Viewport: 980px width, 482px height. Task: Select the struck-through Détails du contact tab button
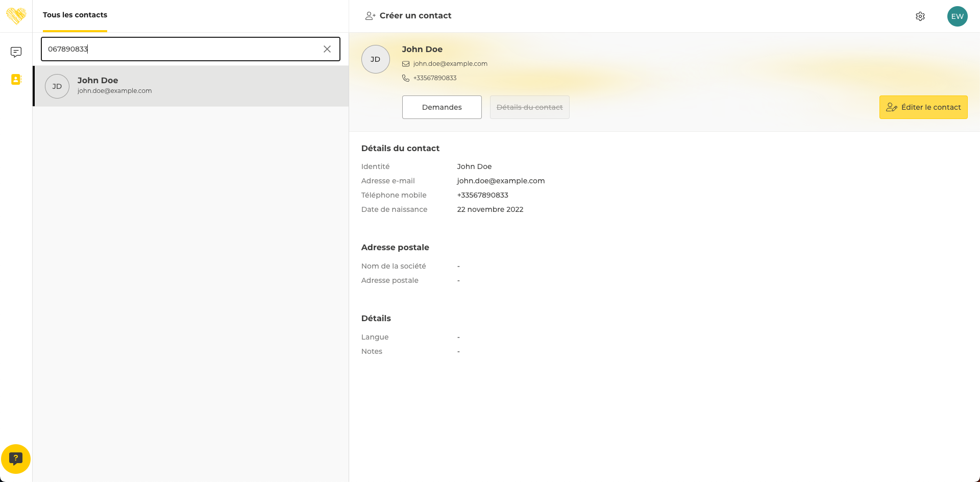(x=529, y=107)
